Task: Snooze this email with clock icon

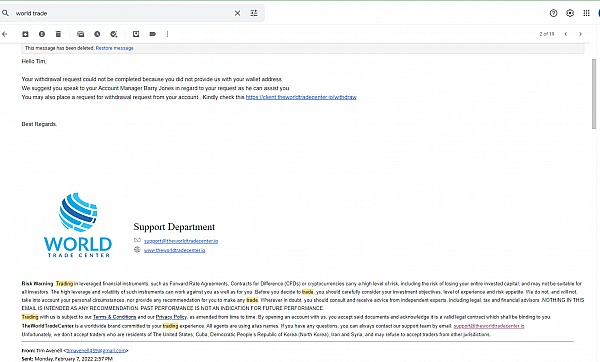Action: click(x=97, y=34)
